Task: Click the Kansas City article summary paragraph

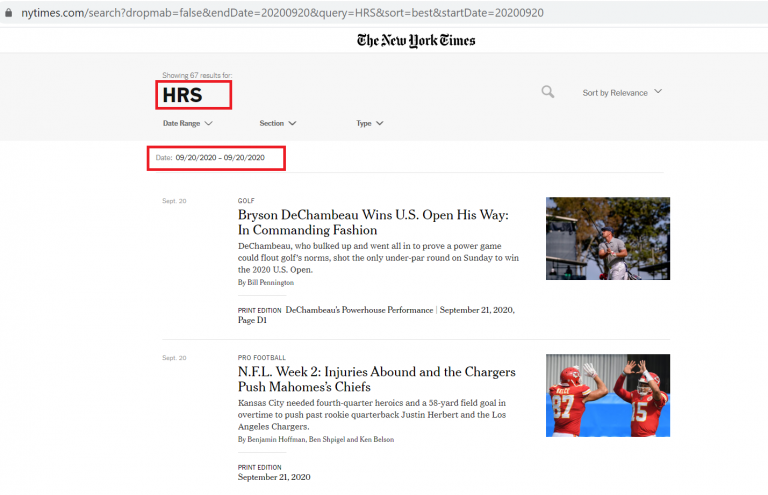Action: pos(372,415)
